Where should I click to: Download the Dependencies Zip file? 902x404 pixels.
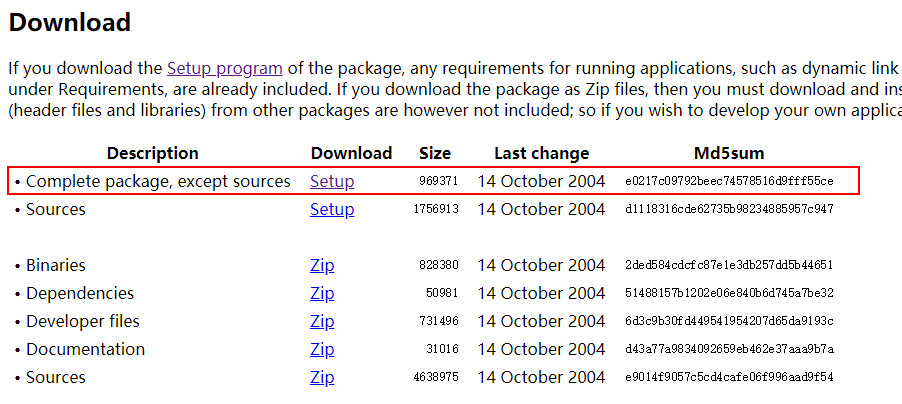pos(322,293)
